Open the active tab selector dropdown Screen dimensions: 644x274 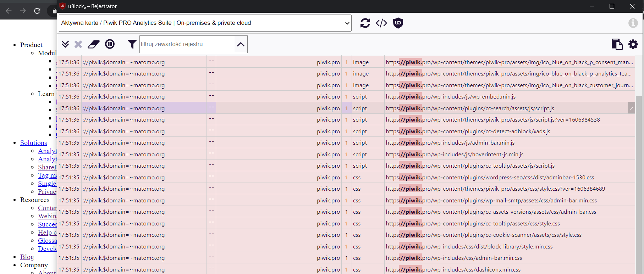pyautogui.click(x=205, y=23)
